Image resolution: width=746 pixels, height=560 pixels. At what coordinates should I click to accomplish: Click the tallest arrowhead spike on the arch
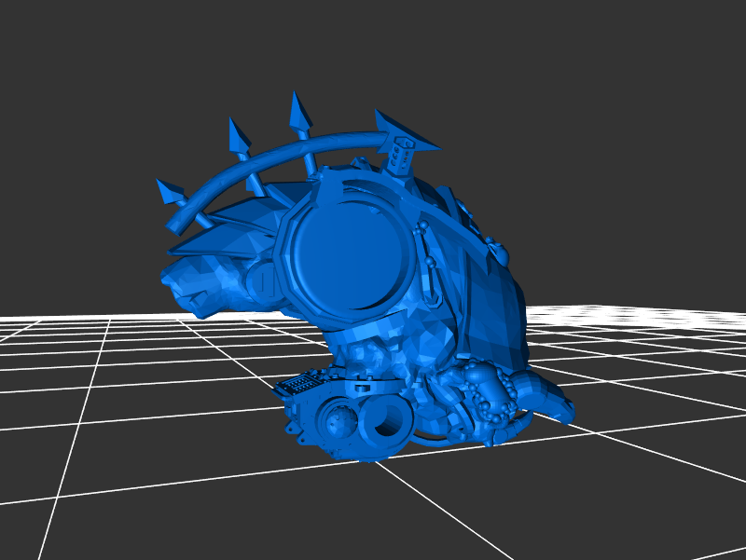[x=298, y=110]
